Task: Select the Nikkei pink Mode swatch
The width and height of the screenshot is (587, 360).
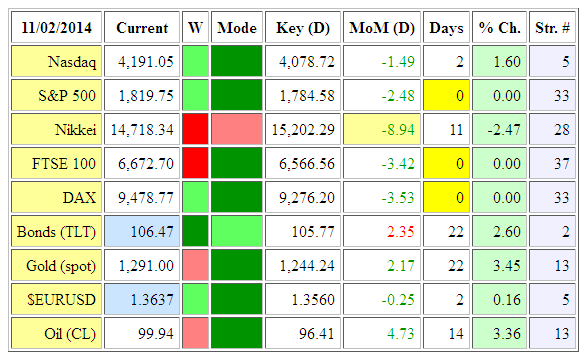Action: point(237,129)
